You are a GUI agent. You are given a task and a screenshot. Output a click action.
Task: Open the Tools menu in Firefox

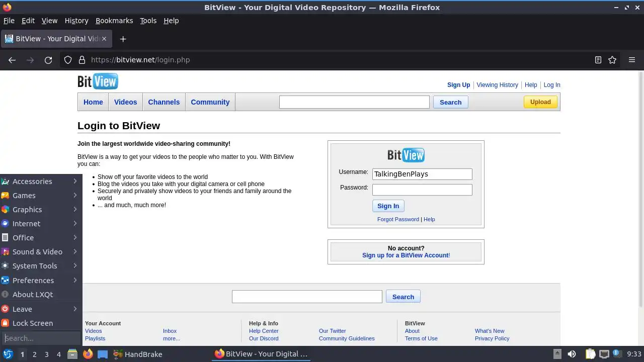[x=148, y=21]
